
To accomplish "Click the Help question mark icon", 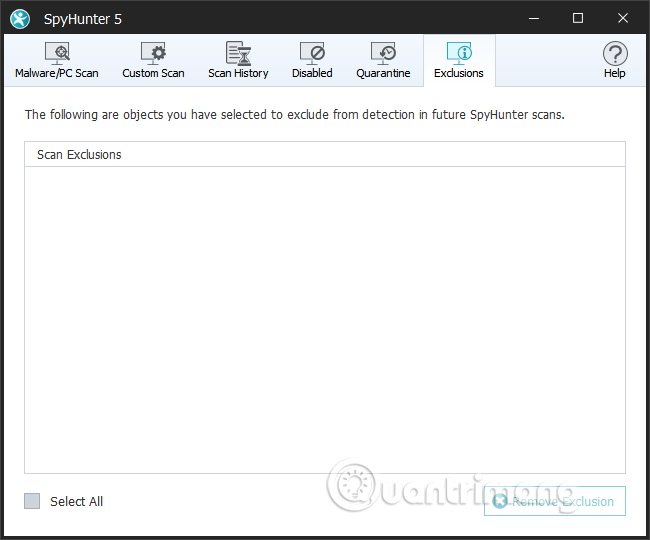I will [x=615, y=53].
